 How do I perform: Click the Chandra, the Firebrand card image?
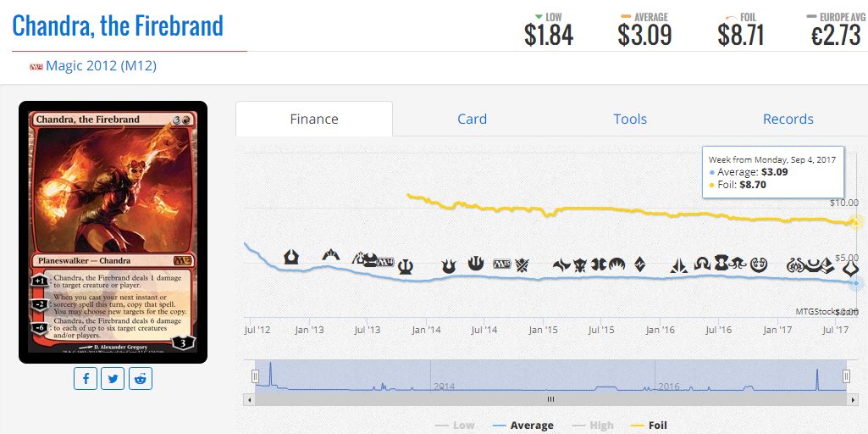tap(113, 231)
